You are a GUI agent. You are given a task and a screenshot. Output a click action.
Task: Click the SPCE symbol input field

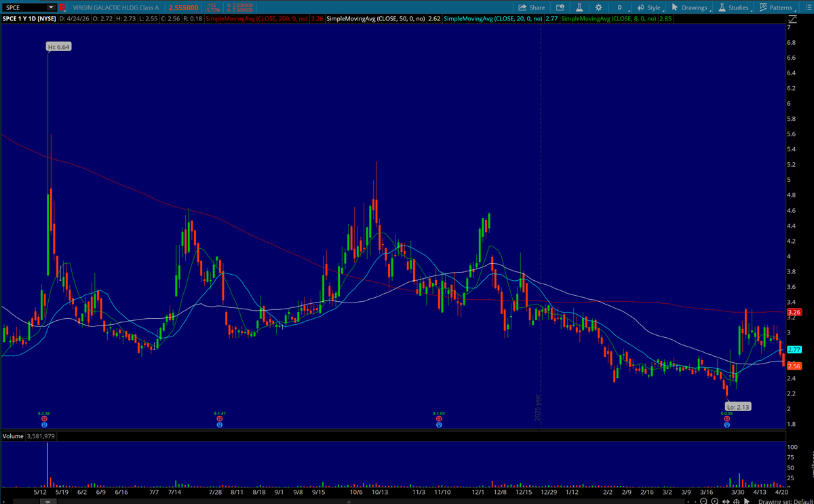pos(24,7)
